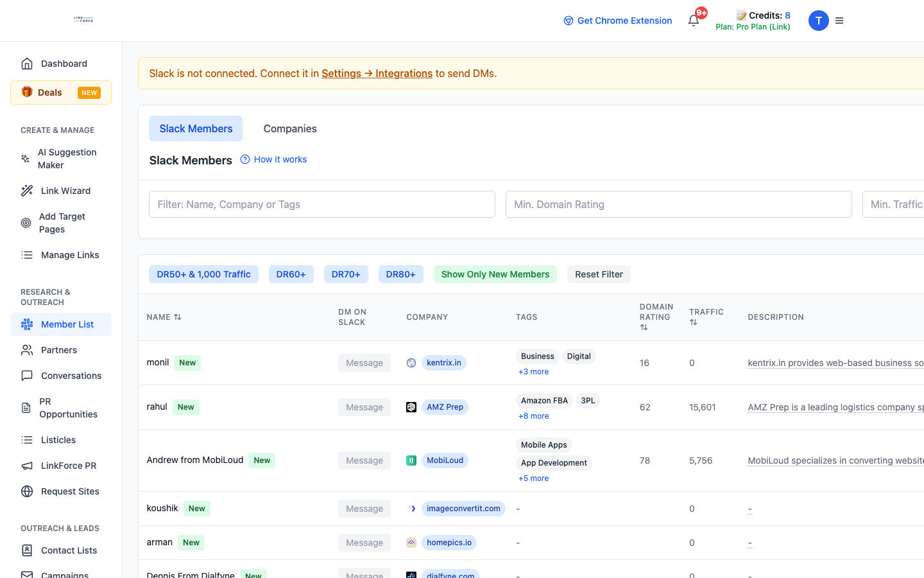Expand +8 more tags for rahul
The image size is (924, 578).
click(x=533, y=416)
